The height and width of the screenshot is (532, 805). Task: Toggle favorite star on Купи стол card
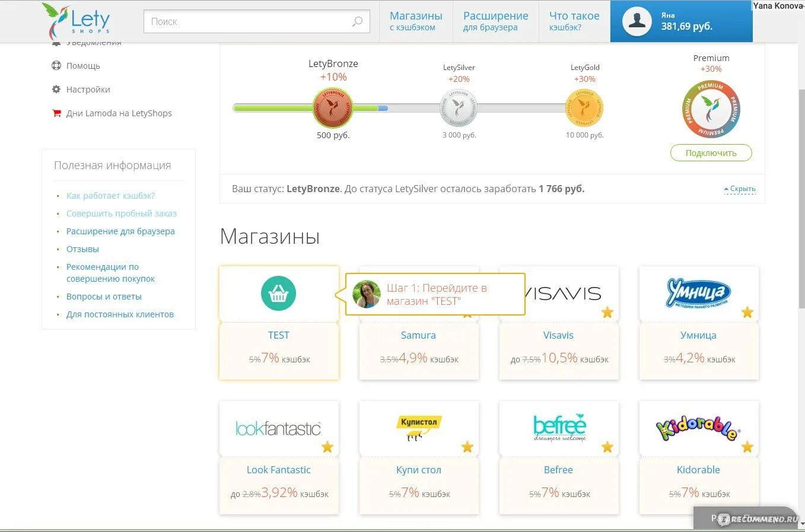(467, 447)
